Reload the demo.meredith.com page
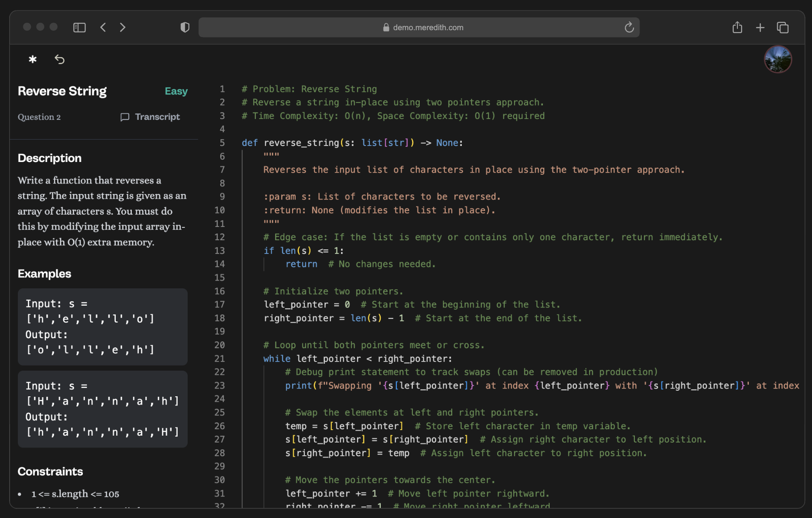The width and height of the screenshot is (812, 518). tap(629, 27)
